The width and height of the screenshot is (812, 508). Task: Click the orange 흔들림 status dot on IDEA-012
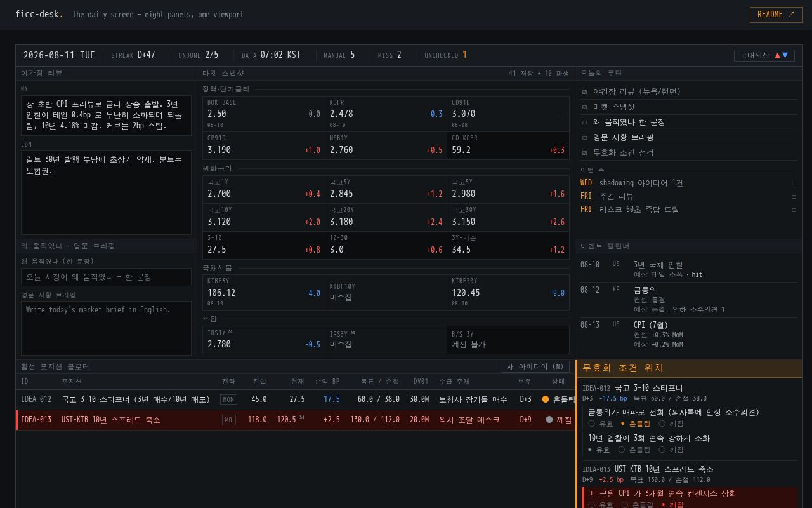pyautogui.click(x=546, y=399)
